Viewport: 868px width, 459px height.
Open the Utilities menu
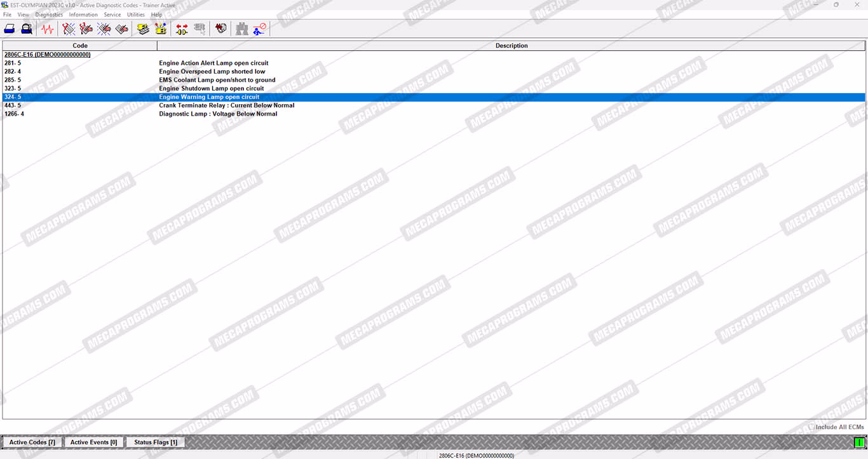tap(135, 15)
